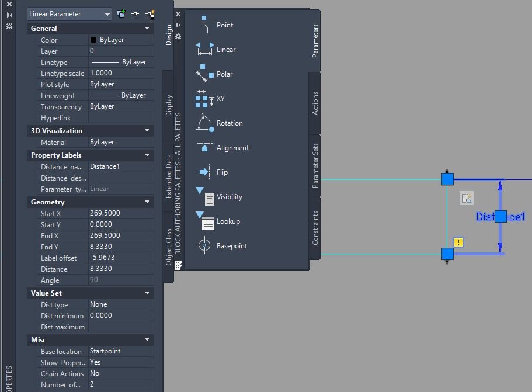This screenshot has width=532, height=392.
Task: Pick the Polar parameter tool
Action: pos(214,74)
